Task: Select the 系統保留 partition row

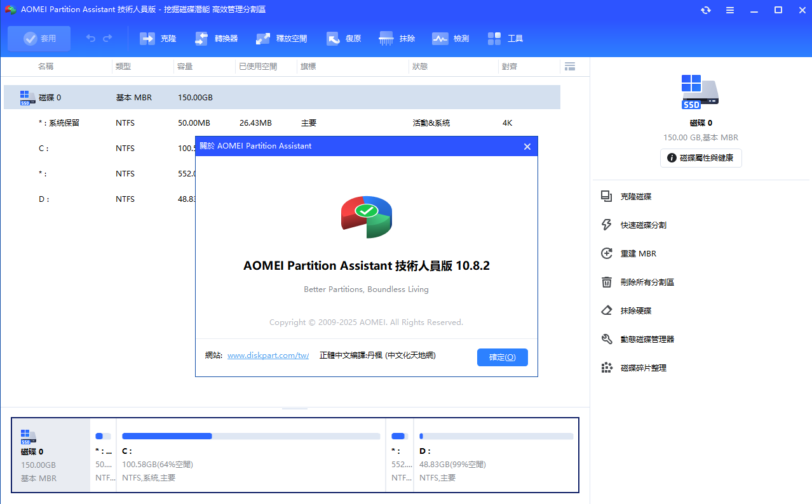Action: [282, 123]
